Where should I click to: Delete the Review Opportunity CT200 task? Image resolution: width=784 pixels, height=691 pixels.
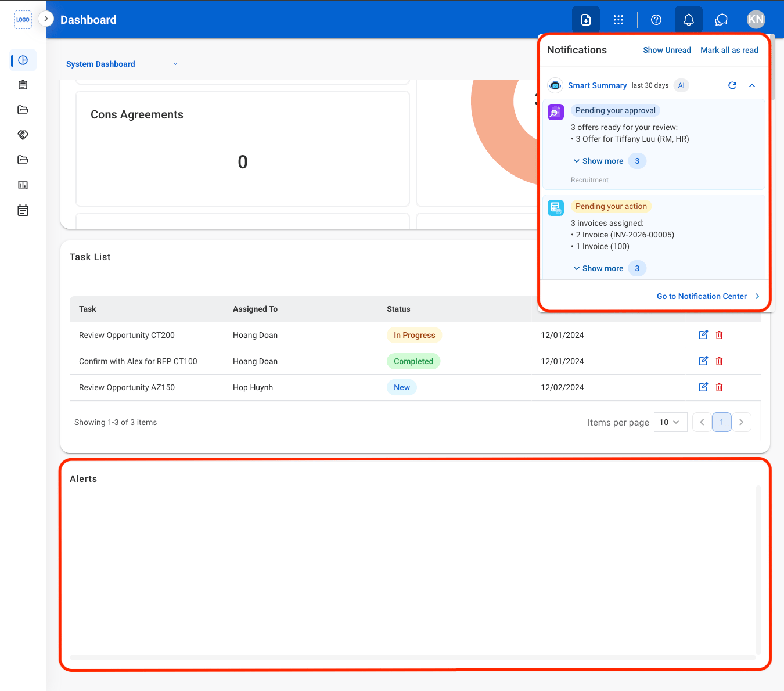719,335
